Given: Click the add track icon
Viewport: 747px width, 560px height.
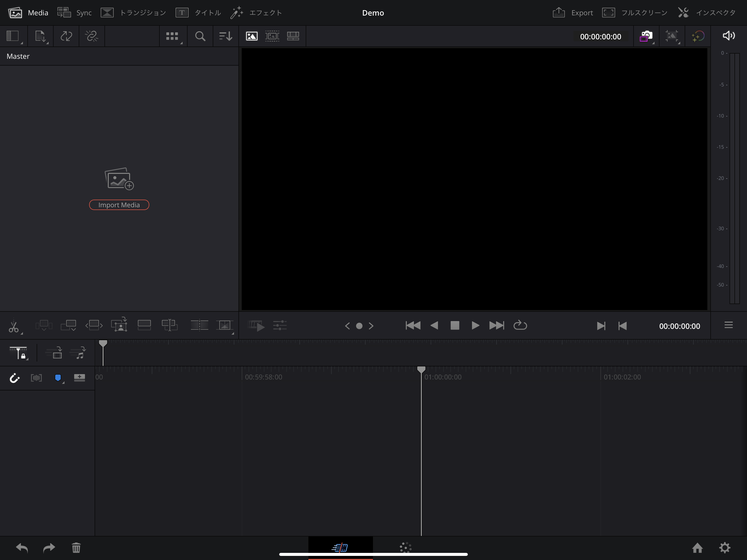Looking at the screenshot, I should coord(80,377).
